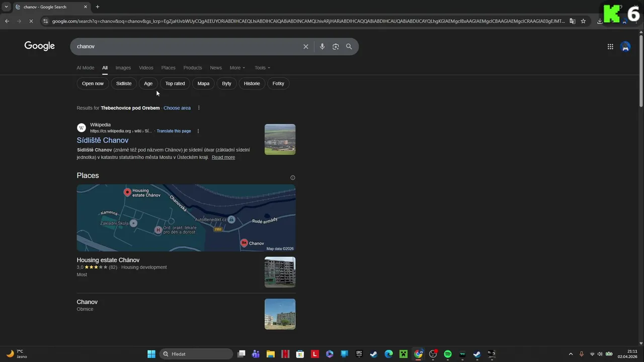This screenshot has width=644, height=362.
Task: Toggle the Mapa filter chip
Action: 203,83
